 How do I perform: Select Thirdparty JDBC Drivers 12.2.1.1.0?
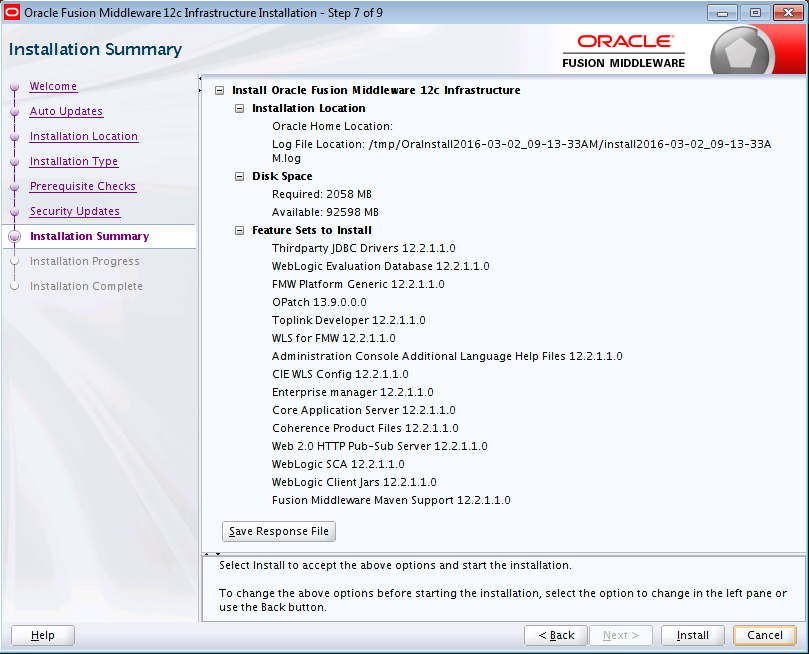(x=364, y=249)
